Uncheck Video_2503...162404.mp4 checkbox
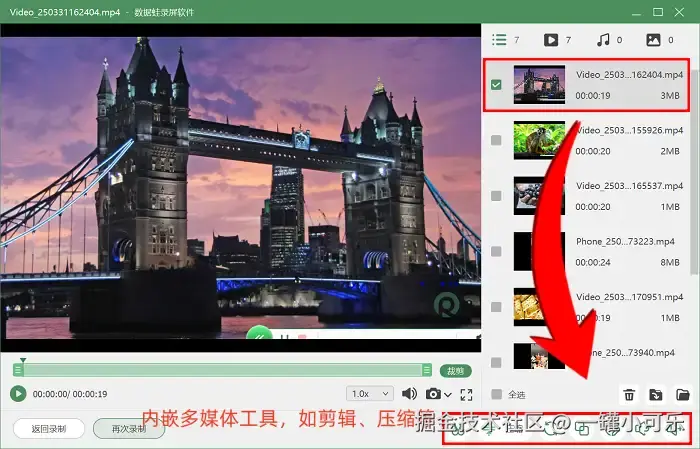The width and height of the screenshot is (700, 449). click(496, 85)
